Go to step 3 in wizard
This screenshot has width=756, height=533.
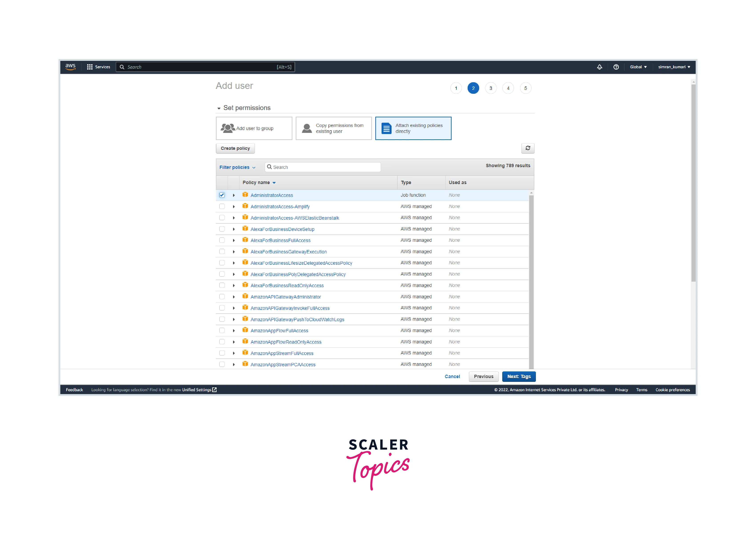click(x=491, y=88)
